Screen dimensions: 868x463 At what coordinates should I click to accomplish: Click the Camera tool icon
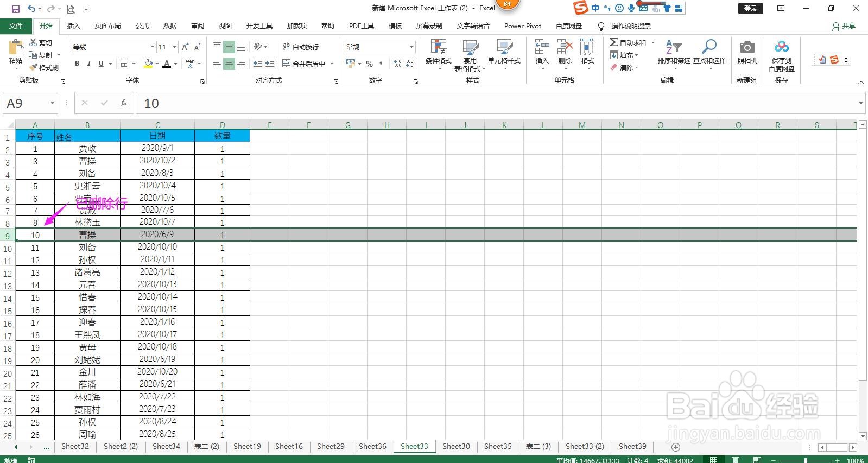coord(747,47)
